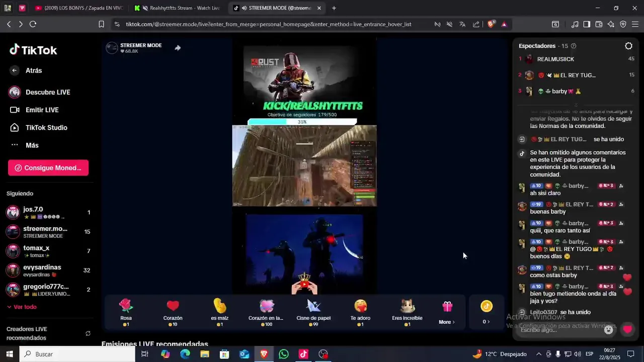Open a new browser tab
Screen dimensions: 644x362
pos(334,8)
